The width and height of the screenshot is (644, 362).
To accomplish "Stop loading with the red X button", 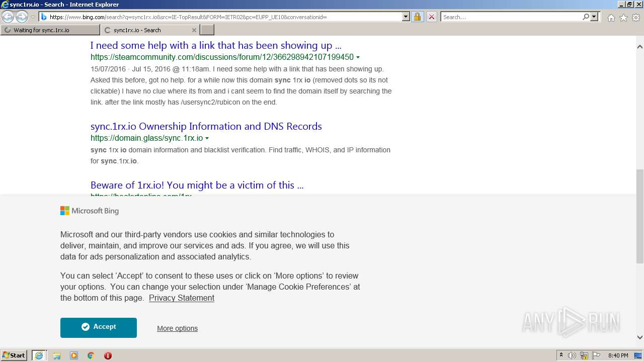I will point(432,17).
